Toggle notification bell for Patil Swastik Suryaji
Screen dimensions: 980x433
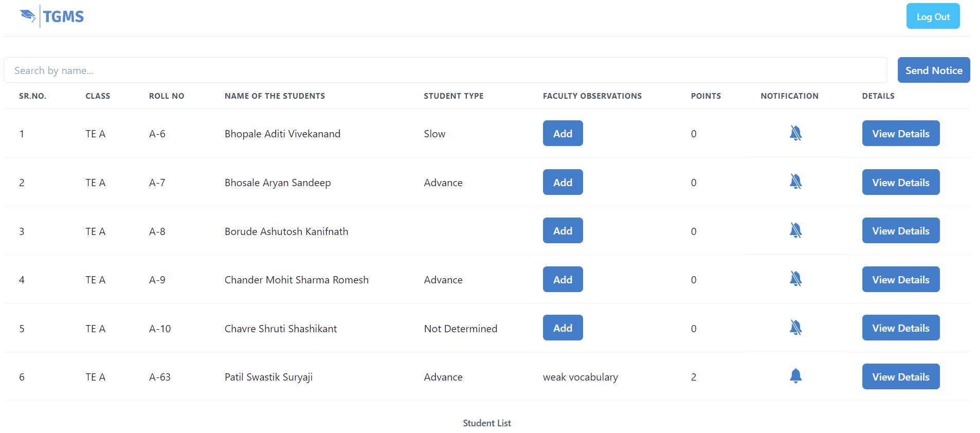coord(795,376)
